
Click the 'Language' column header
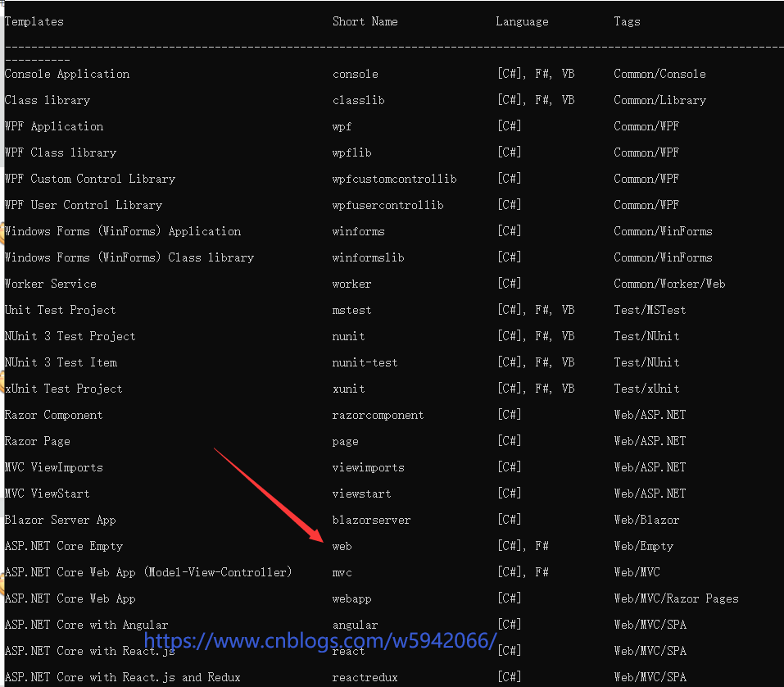pos(522,21)
